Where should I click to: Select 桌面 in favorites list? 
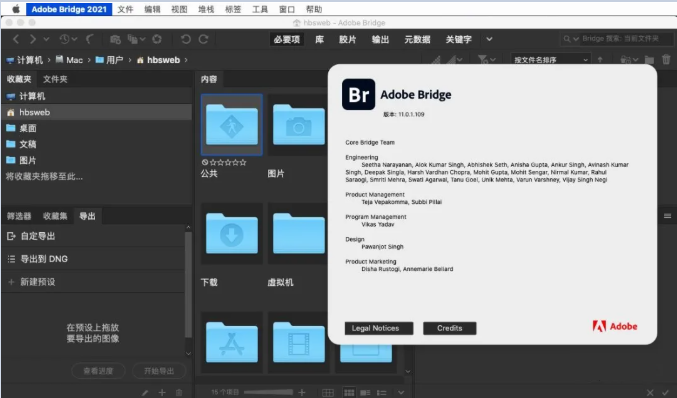coord(97,128)
